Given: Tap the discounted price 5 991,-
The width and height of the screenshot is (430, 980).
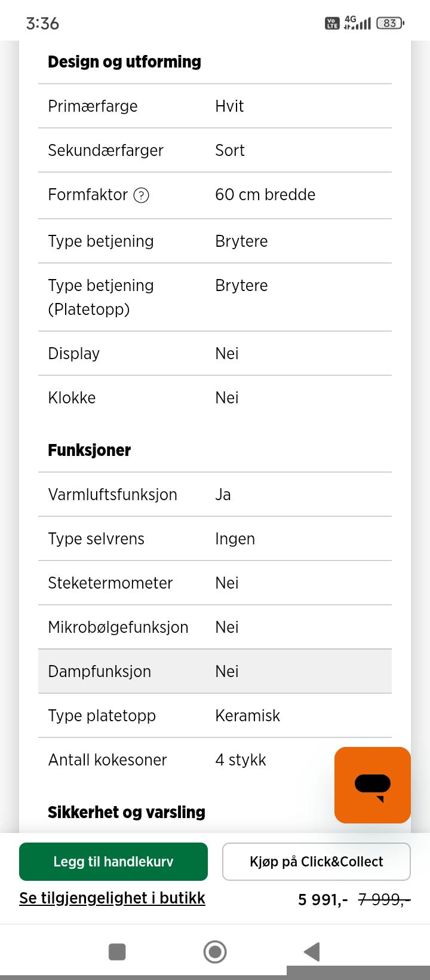Looking at the screenshot, I should [322, 899].
